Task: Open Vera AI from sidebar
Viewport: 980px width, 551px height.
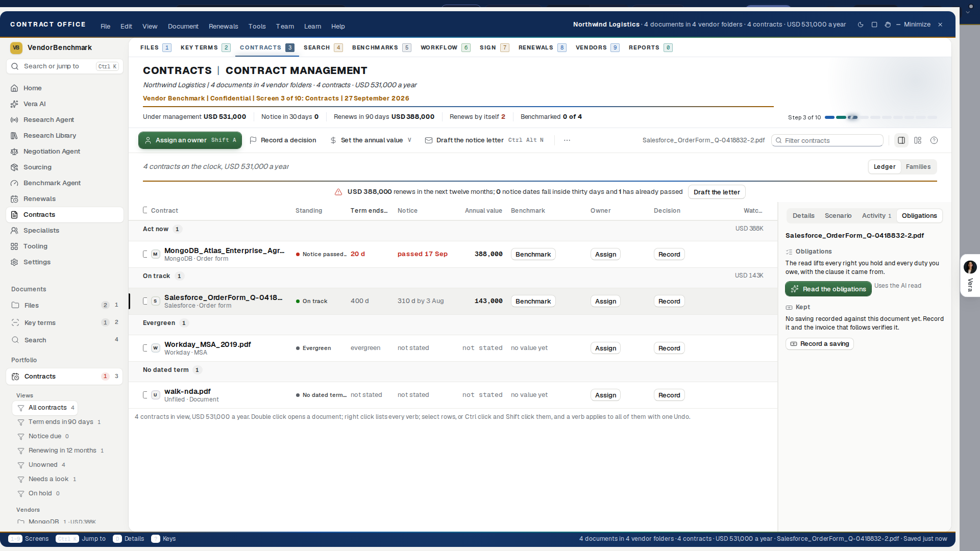Action: tap(65, 104)
